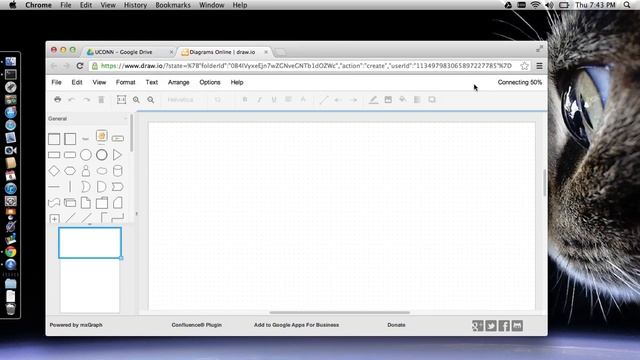
Task: Open the text alignment dropdown
Action: coord(289,100)
